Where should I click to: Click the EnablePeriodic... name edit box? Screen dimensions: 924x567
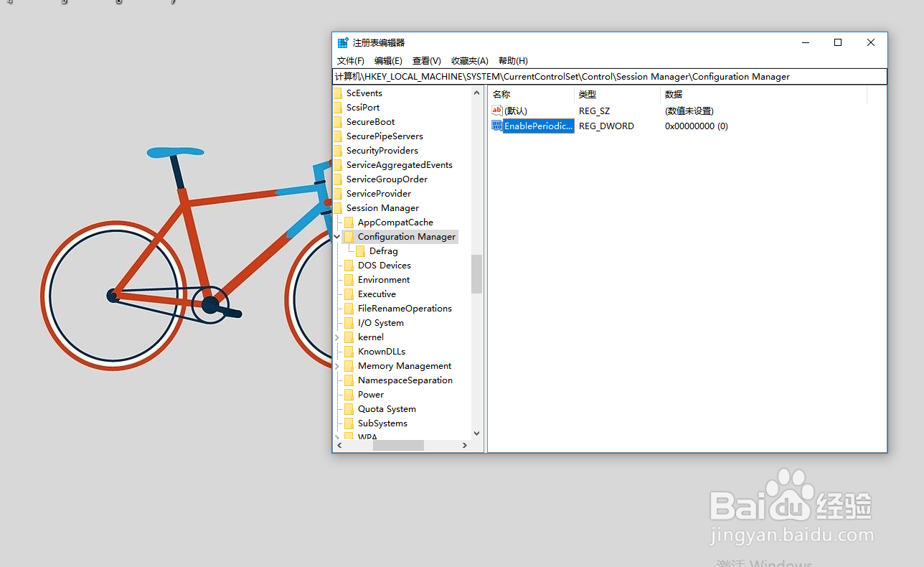coord(539,126)
